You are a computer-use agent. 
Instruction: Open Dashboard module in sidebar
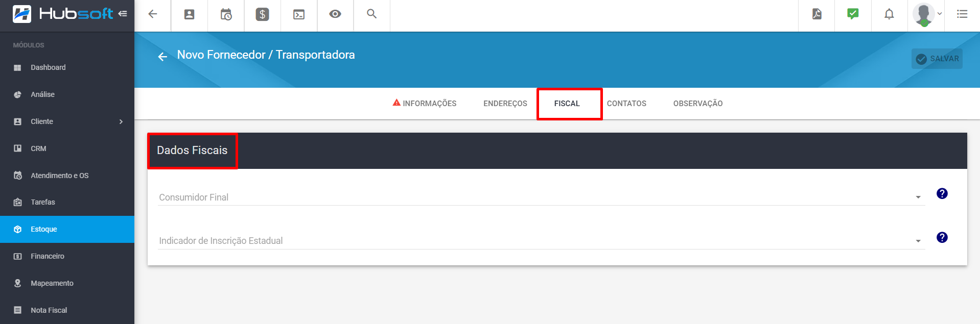click(67, 67)
